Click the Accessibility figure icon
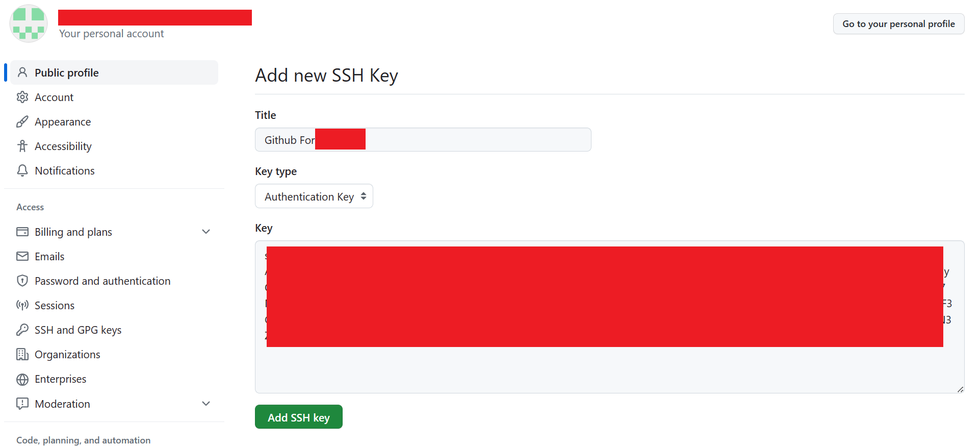 pos(22,146)
